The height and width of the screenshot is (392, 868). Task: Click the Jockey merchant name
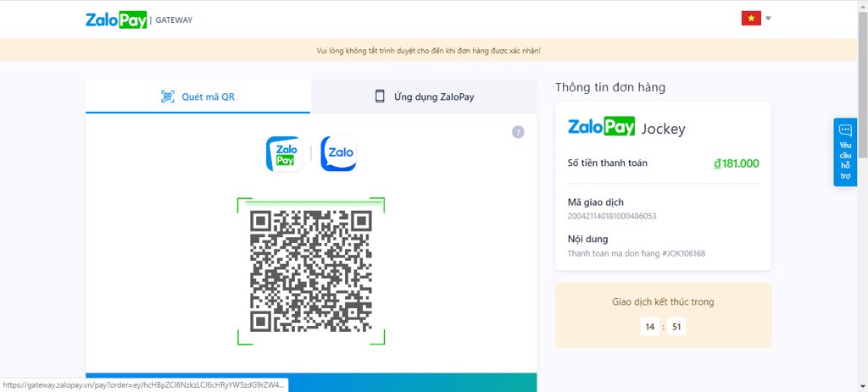click(663, 130)
